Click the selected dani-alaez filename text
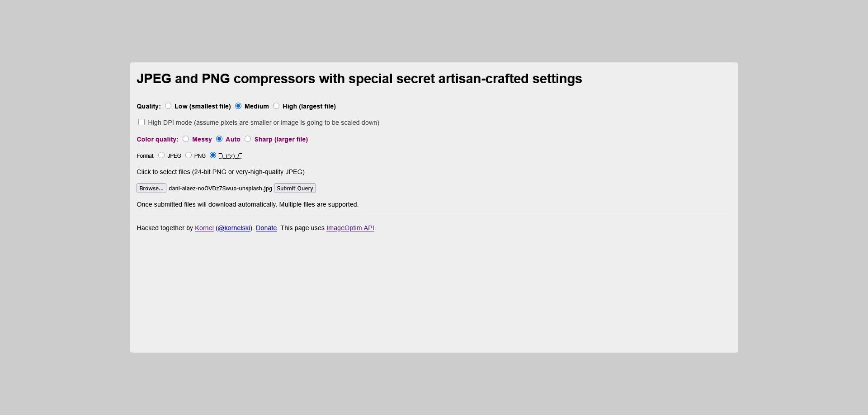 coord(220,189)
